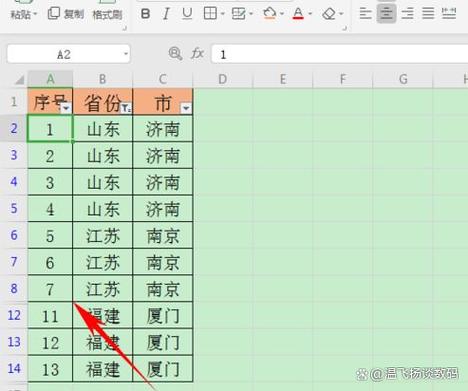Click the draw border table icon
Viewport: 468px width, 391px height.
[x=238, y=14]
